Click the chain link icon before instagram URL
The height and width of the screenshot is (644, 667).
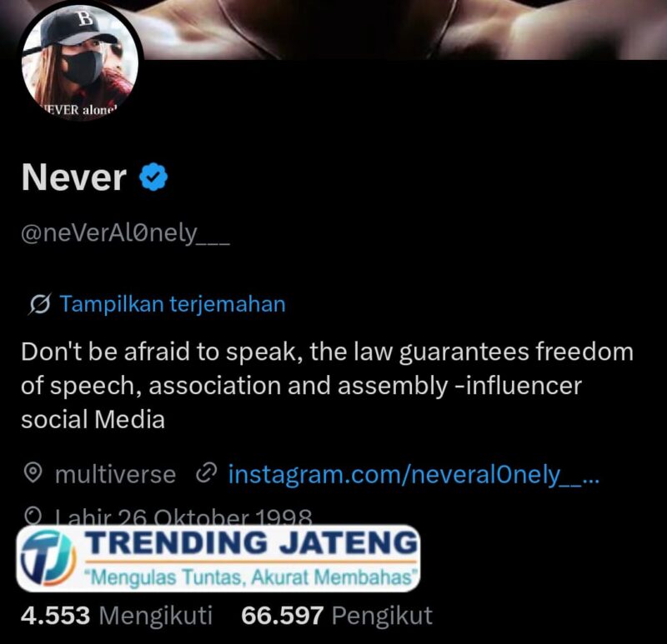pos(206,473)
